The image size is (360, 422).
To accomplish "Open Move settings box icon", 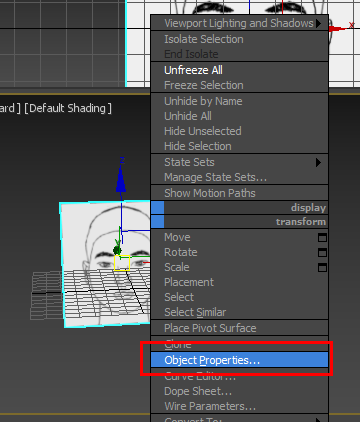I will click(x=322, y=237).
